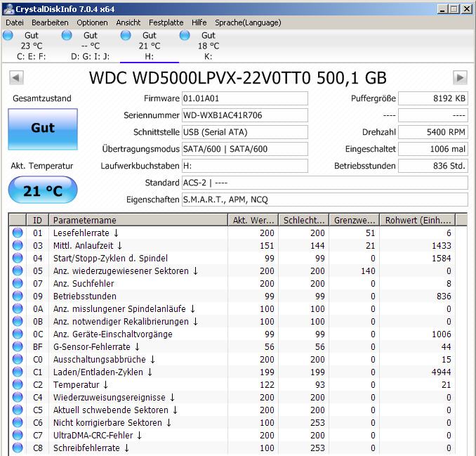Click status icon of wiederzugewiesener Sektoren row
This screenshot has height=456, width=476.
(x=18, y=271)
